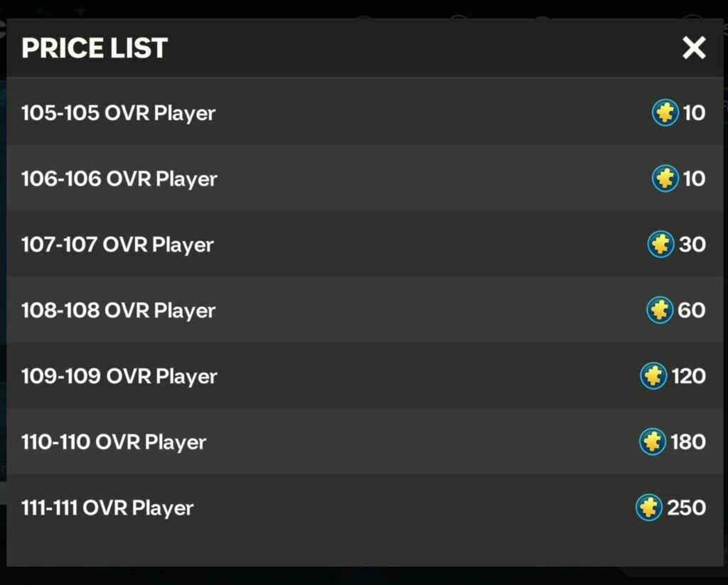Click the puzzle token icon beside 105-105 OVR

coord(665,113)
